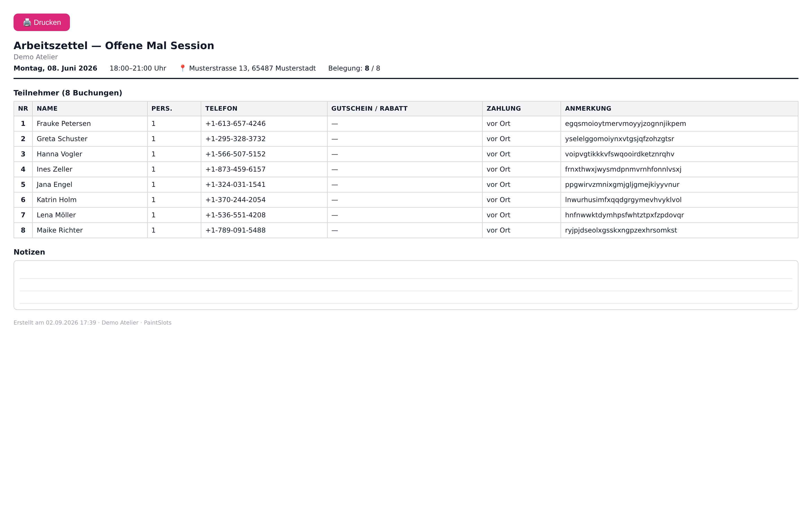The image size is (812, 508).
Task: Select the name Hanna Vogler
Action: [59, 154]
